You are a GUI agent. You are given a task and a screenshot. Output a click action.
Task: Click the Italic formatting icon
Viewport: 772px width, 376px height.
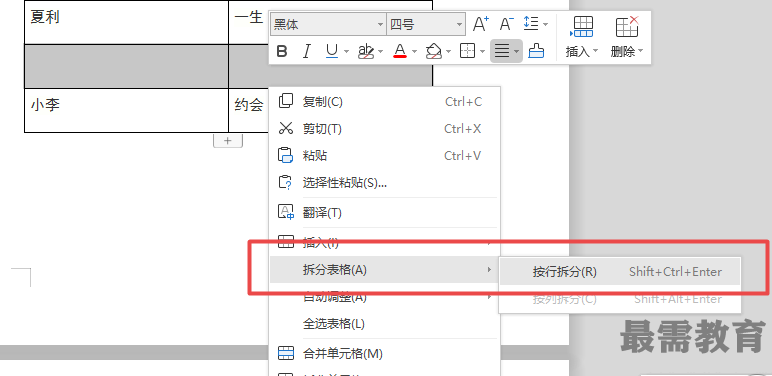coord(307,51)
